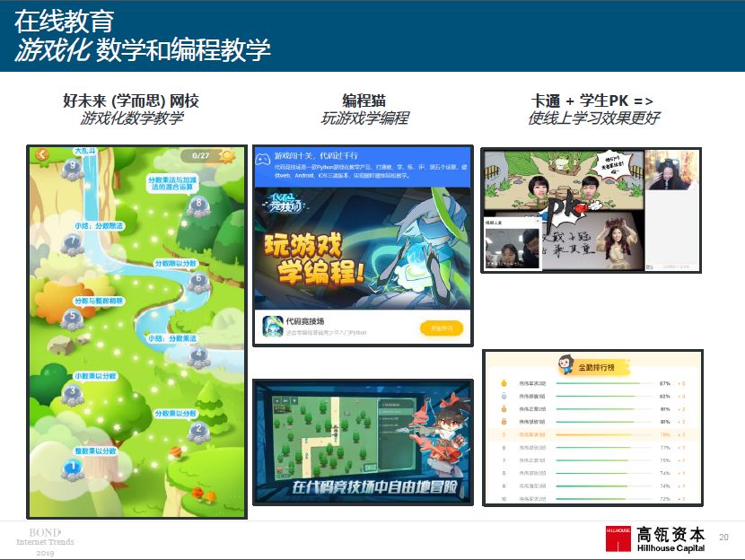Click the 使线上学习效果更好 subtitle
Image resolution: width=745 pixels, height=560 pixels.
tap(594, 118)
